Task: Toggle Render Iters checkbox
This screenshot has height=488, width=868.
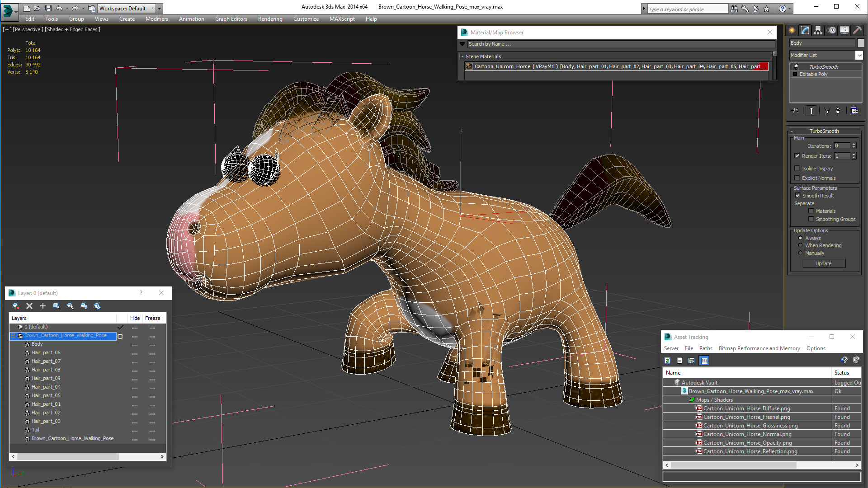Action: point(797,156)
